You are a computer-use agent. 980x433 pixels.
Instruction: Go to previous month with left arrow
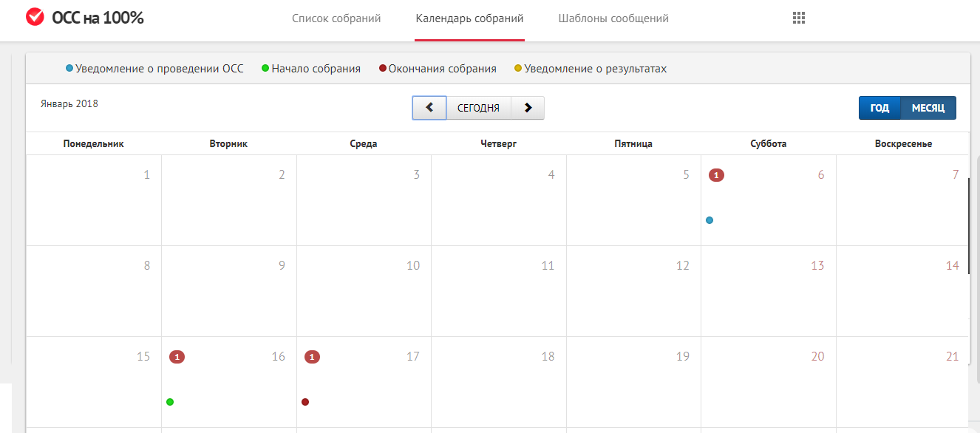[429, 108]
